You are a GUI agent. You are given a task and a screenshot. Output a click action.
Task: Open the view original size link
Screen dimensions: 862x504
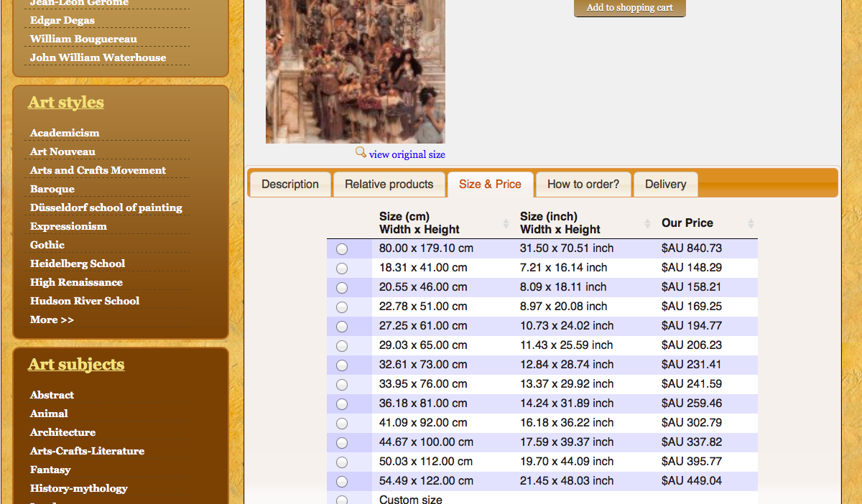[407, 154]
